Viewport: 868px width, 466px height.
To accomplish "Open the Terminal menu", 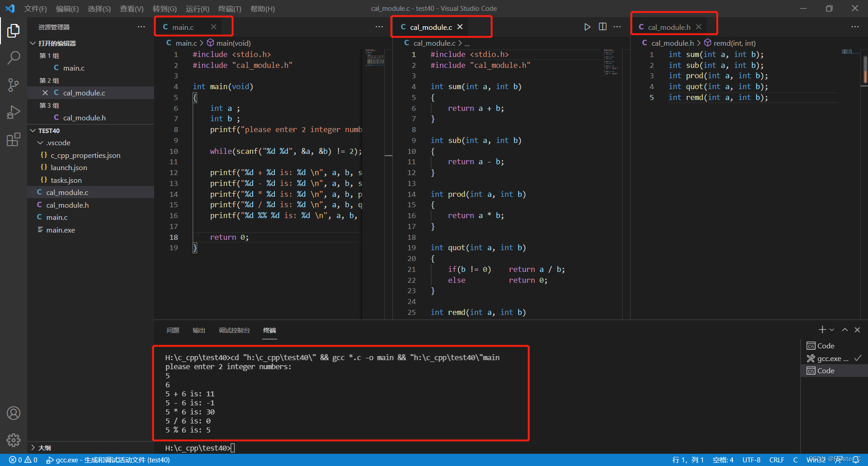I will (230, 9).
